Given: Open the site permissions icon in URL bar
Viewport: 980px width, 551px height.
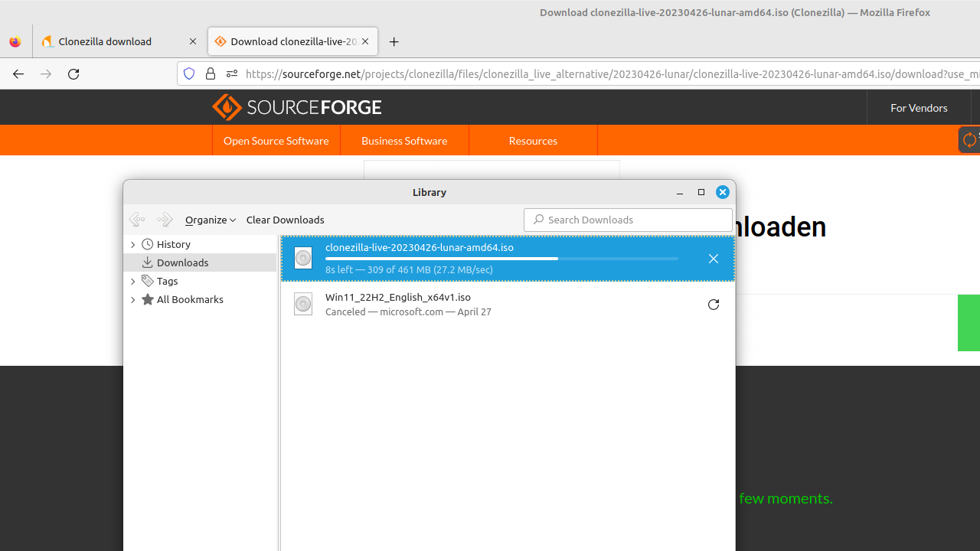Looking at the screenshot, I should pos(232,73).
